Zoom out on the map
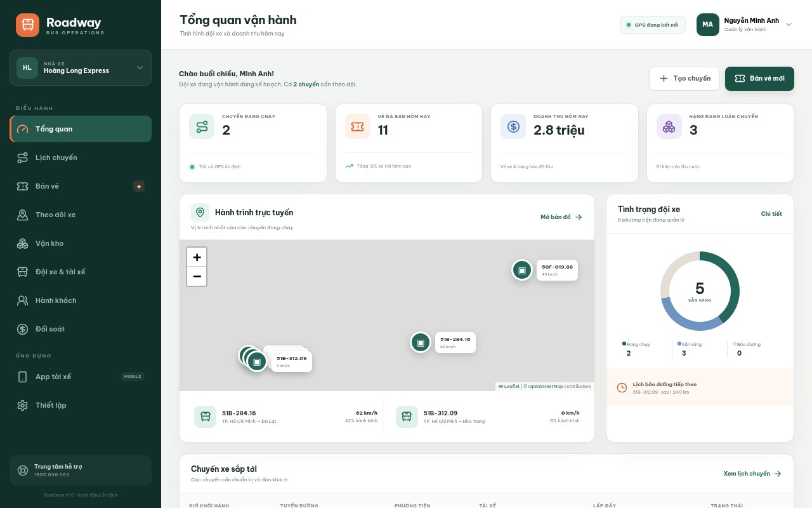Screen dimensions: 812x508 point(197,276)
